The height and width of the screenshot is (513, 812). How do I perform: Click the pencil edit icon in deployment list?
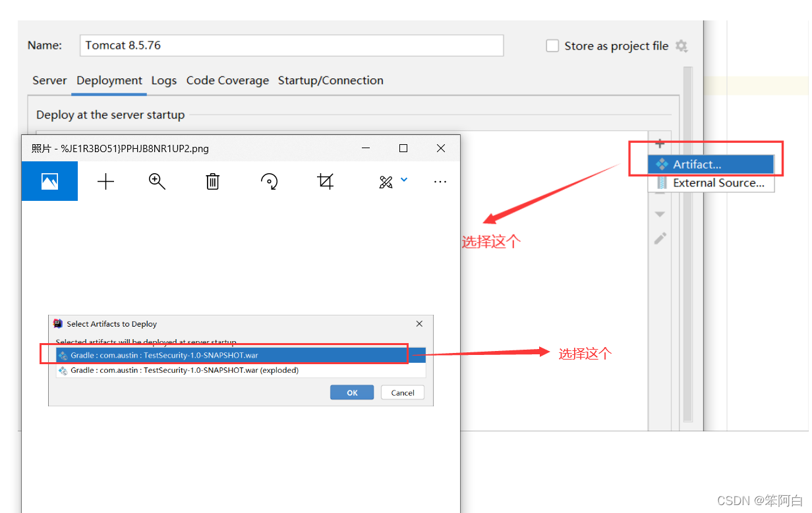click(x=660, y=238)
